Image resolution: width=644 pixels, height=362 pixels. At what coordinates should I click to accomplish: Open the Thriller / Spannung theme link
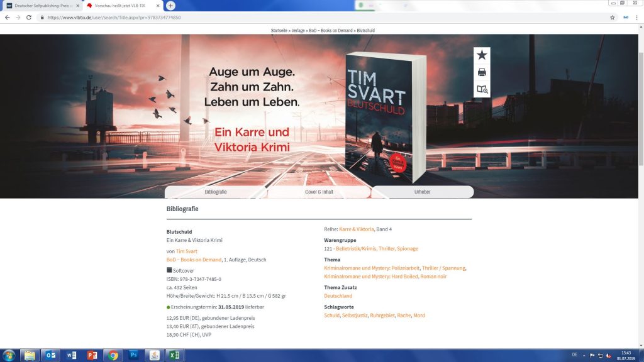(x=443, y=268)
